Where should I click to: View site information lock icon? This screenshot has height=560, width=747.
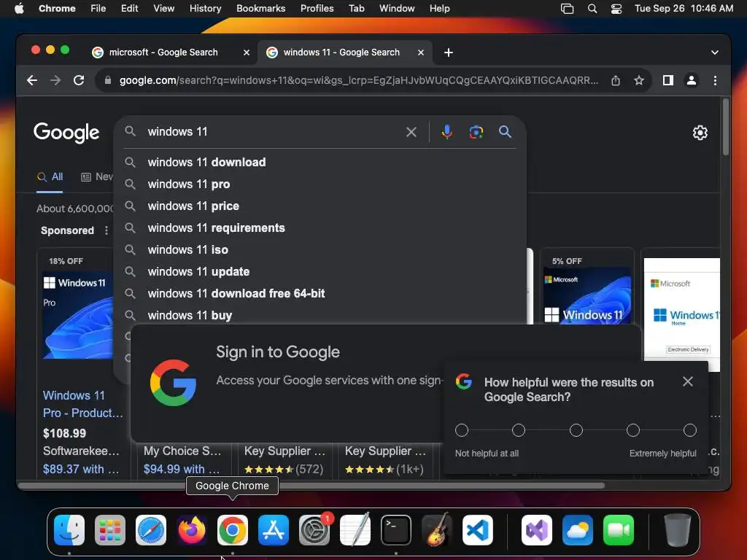(x=108, y=80)
